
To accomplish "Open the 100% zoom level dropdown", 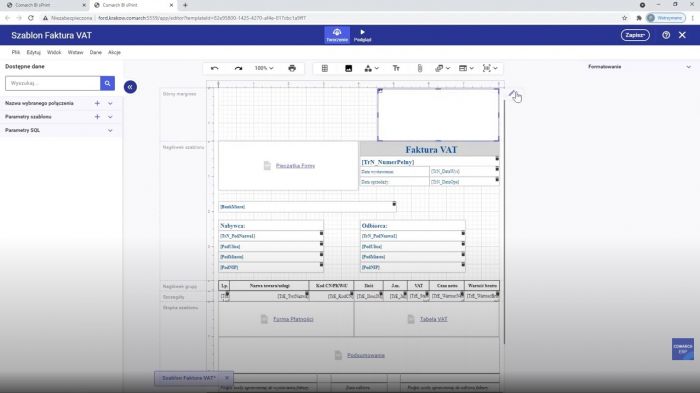I will [264, 68].
